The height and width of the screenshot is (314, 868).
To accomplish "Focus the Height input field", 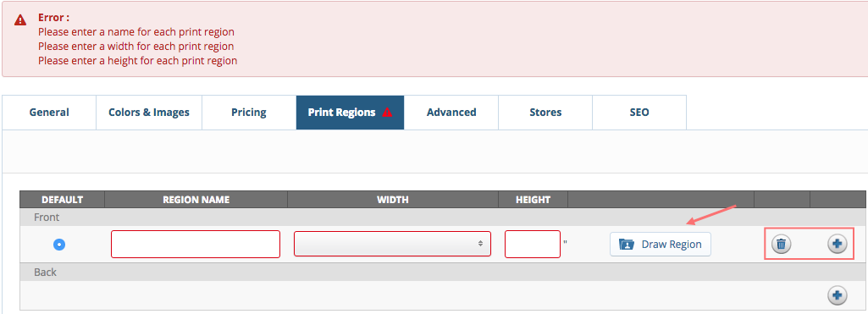I will 533,244.
